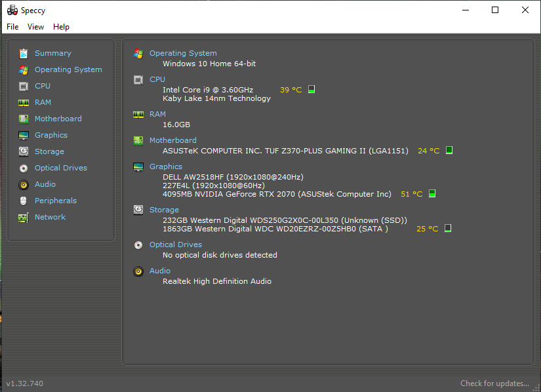
Task: Click Check for updates link
Action: tap(494, 383)
